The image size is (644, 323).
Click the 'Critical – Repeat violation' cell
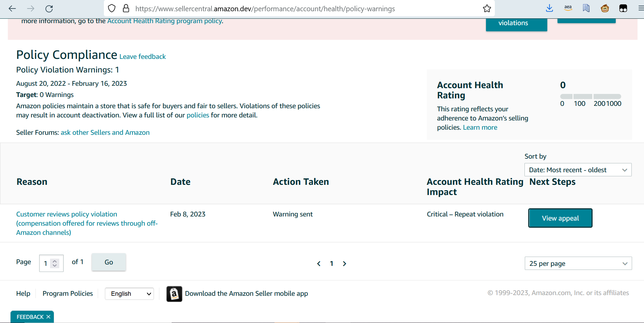pos(465,214)
